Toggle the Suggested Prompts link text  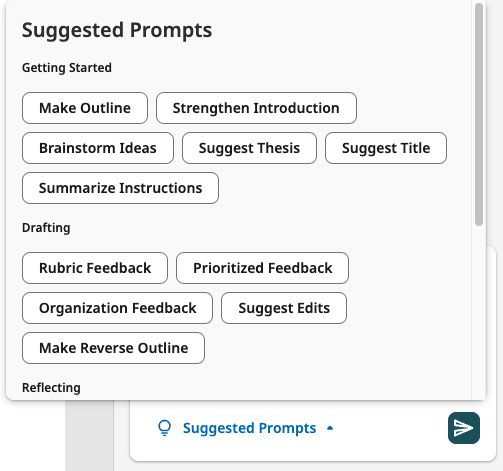[249, 428]
